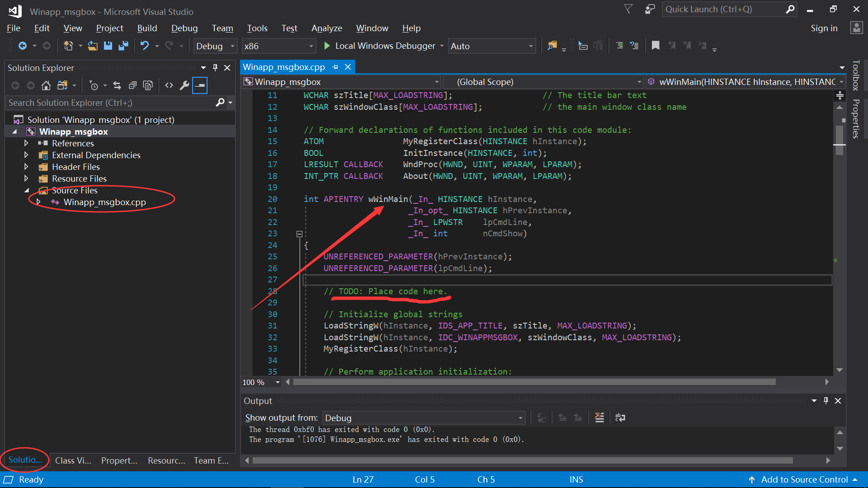Click the New Project toolbar icon
The width and height of the screenshot is (868, 488).
click(68, 46)
